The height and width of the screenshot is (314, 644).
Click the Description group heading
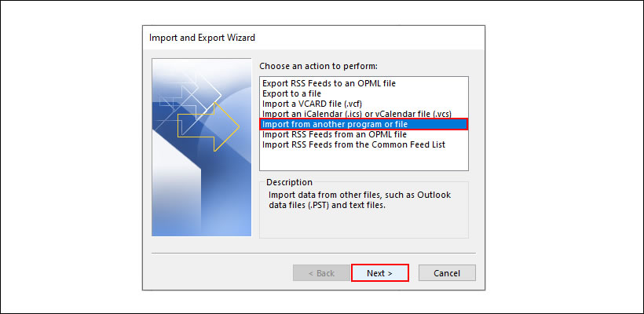pos(289,182)
